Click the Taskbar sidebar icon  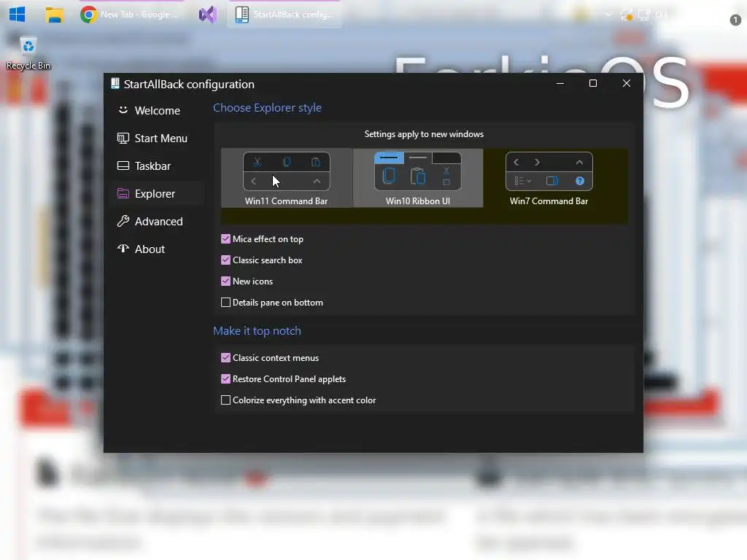(123, 166)
